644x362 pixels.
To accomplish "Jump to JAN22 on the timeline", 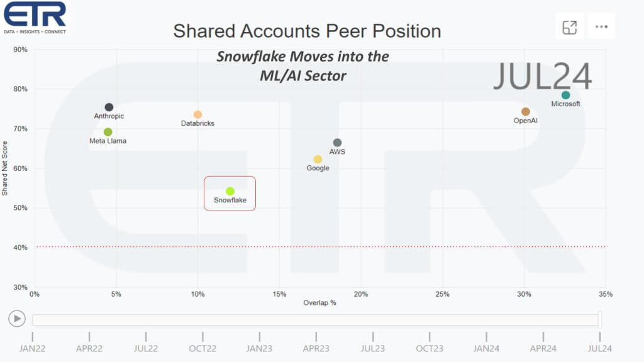I will [32, 348].
